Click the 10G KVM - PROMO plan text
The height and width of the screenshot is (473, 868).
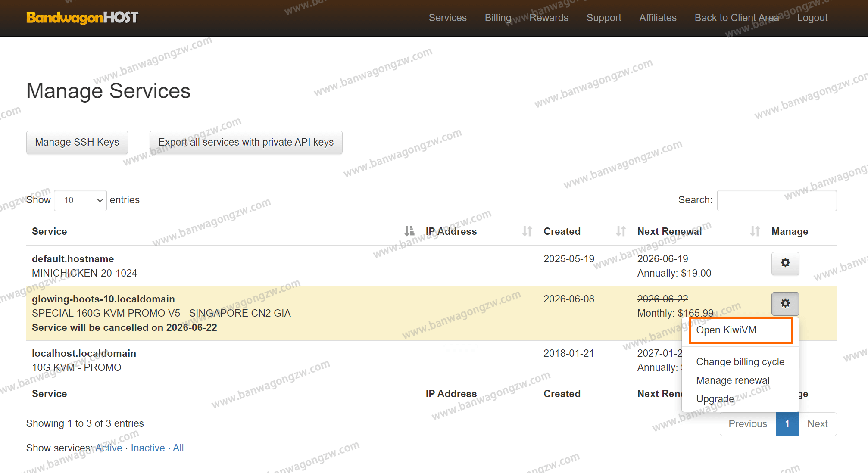[77, 367]
